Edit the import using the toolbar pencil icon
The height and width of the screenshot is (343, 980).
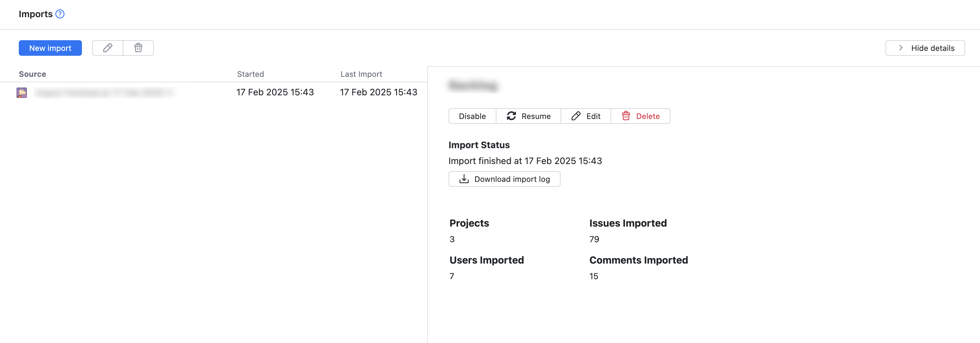tap(107, 48)
